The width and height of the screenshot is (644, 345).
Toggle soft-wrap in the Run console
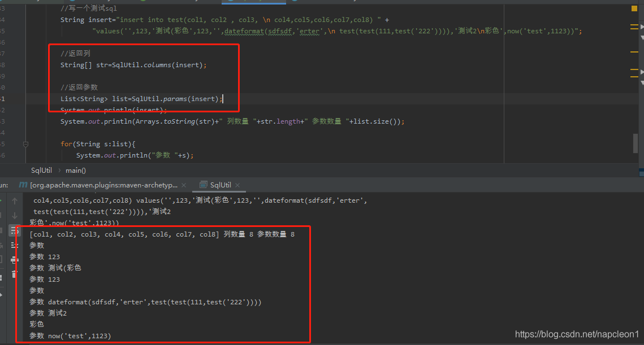pos(15,230)
